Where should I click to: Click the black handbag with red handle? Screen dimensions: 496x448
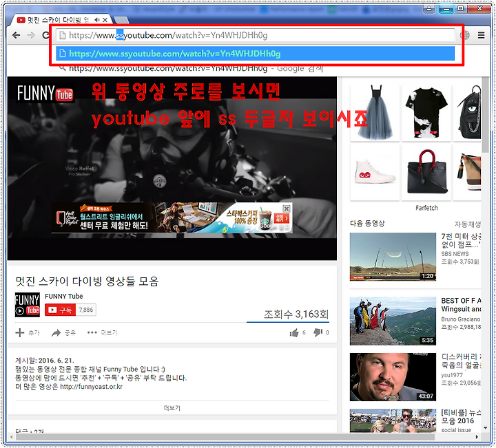pos(426,172)
